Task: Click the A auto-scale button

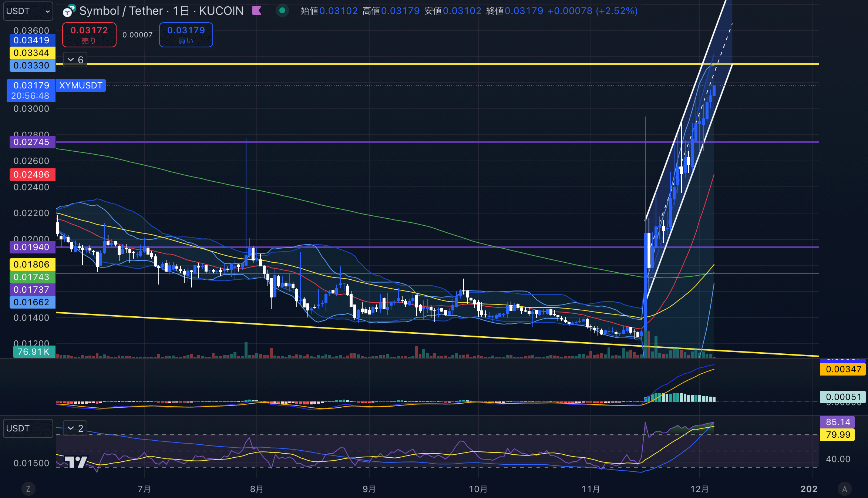Action: click(x=845, y=489)
